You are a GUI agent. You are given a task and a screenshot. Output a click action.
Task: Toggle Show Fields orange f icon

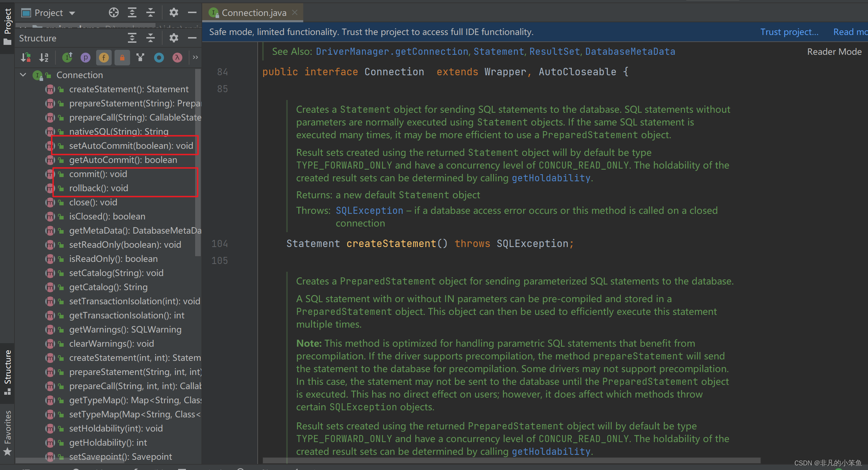coord(104,57)
